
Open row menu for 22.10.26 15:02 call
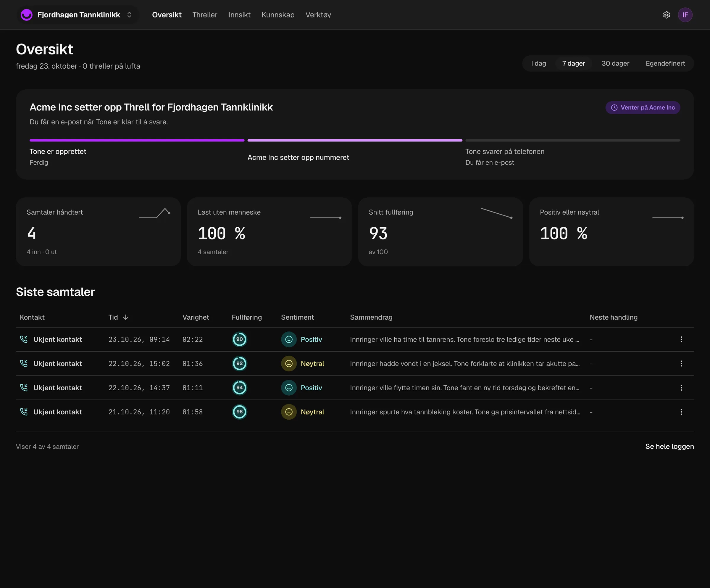coord(681,363)
